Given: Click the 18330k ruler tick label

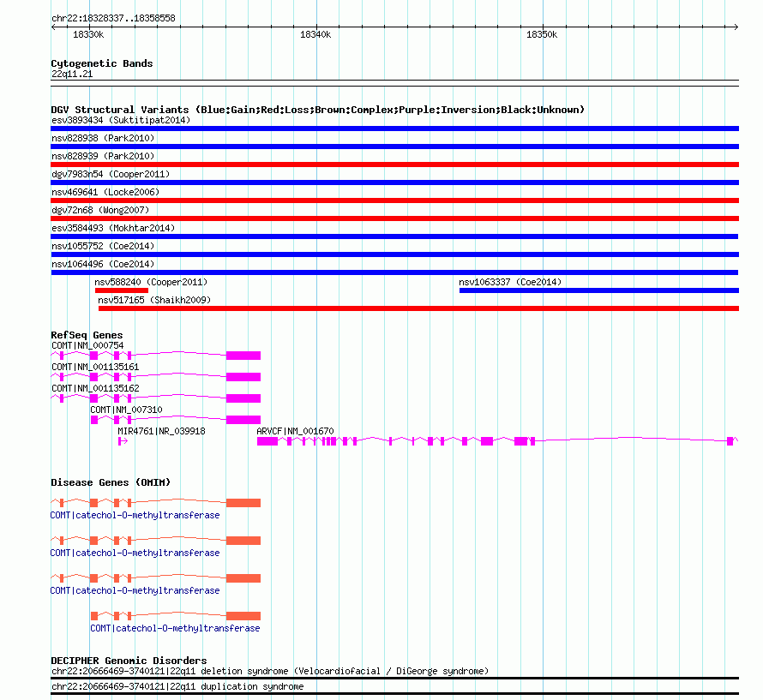Looking at the screenshot, I should click(88, 34).
